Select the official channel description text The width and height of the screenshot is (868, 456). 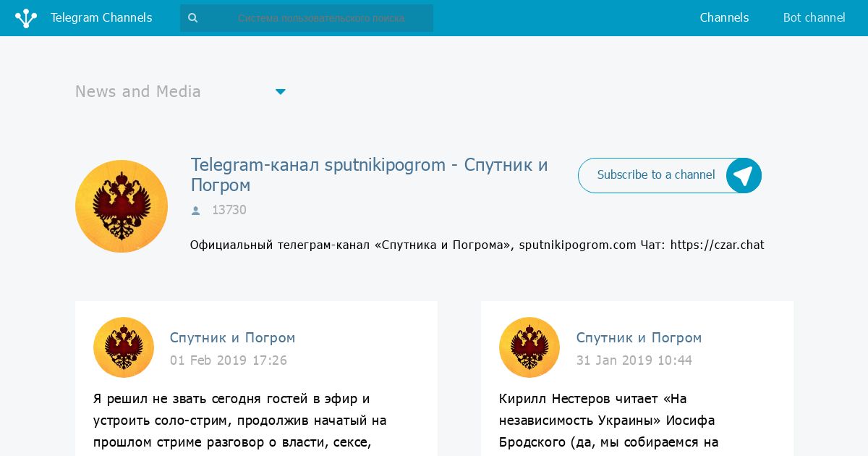(477, 245)
